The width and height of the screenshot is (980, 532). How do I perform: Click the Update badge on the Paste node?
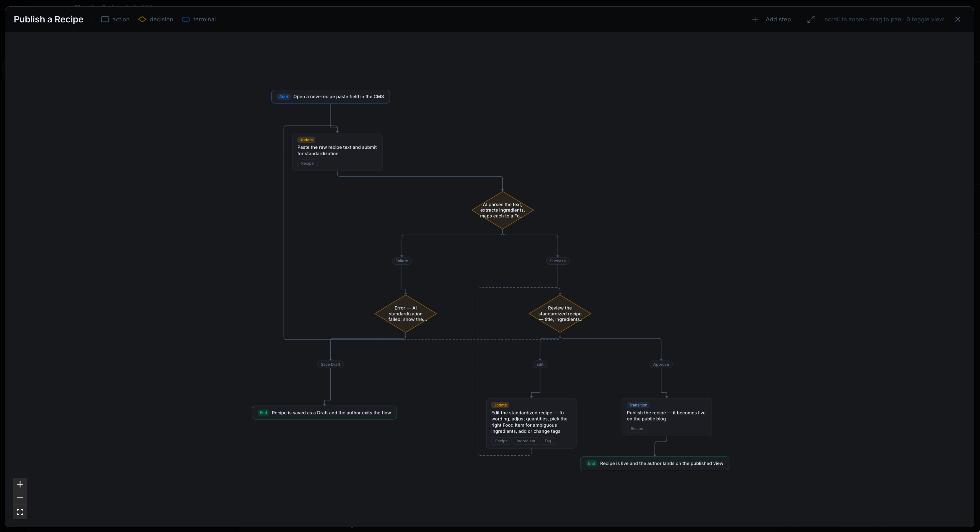(306, 140)
